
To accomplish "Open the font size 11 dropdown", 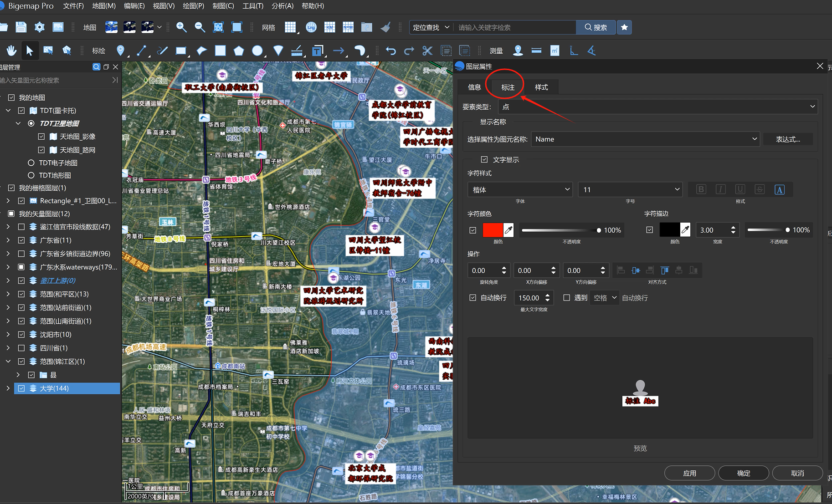I will pyautogui.click(x=630, y=189).
